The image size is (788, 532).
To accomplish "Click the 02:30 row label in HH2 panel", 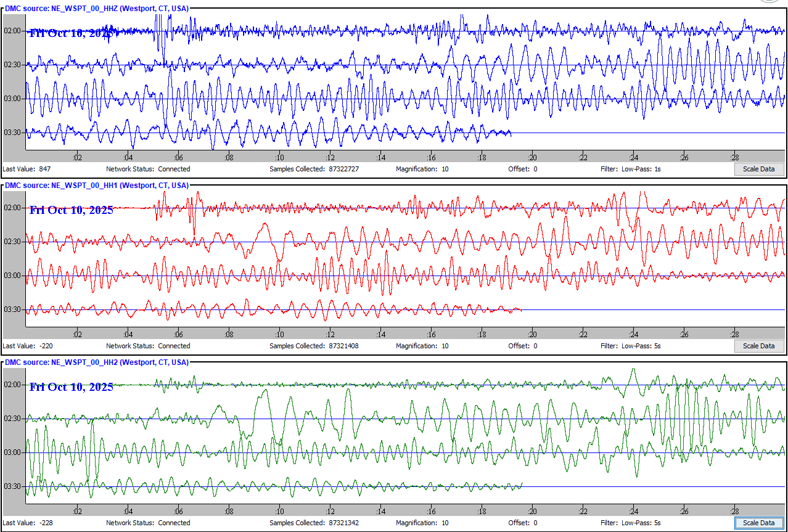I will tap(12, 419).
